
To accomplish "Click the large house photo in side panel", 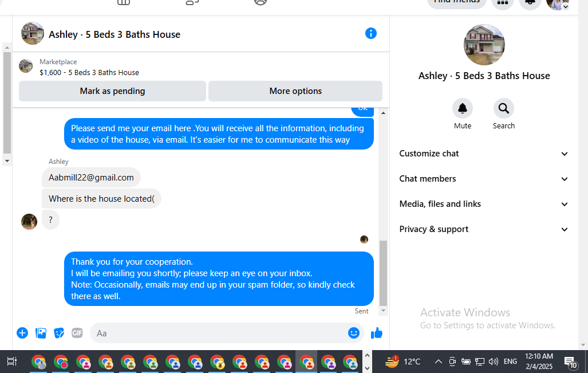I will [484, 45].
